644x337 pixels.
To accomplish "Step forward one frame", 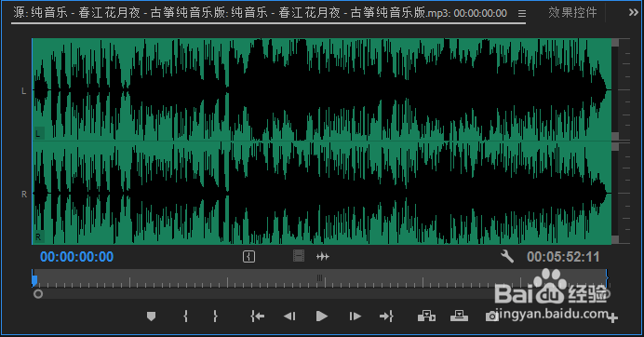I will click(x=355, y=316).
